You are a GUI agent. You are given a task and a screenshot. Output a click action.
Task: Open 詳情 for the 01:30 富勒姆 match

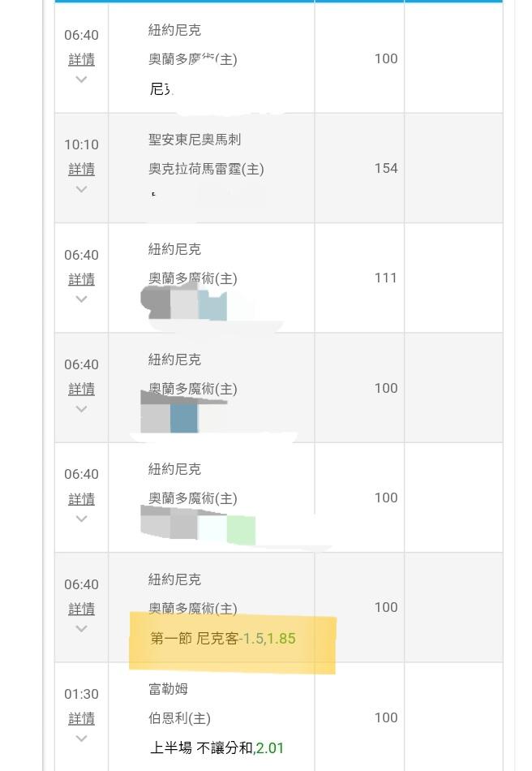pos(81,718)
